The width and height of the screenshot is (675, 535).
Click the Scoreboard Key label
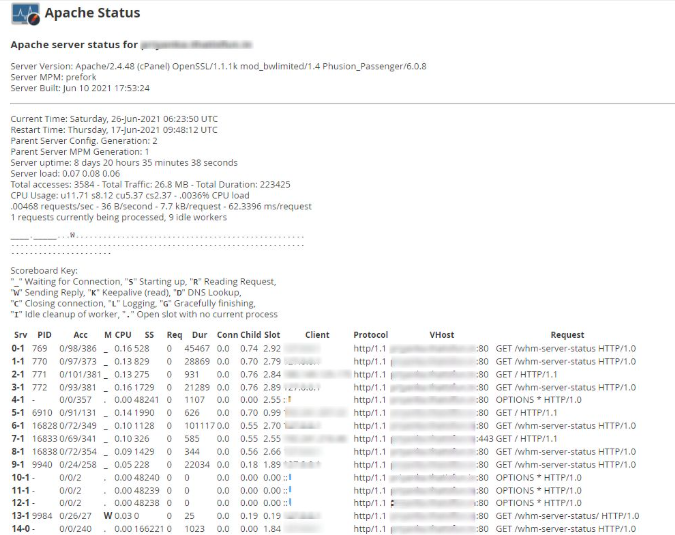pos(44,271)
